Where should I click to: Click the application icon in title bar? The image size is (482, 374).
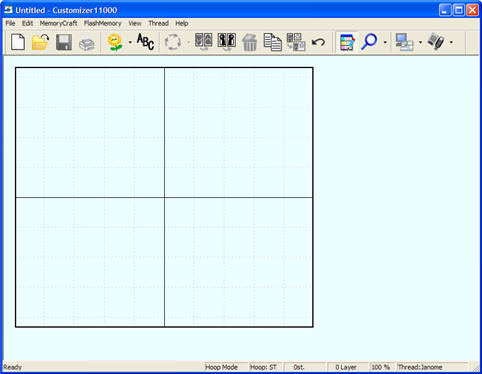point(8,10)
